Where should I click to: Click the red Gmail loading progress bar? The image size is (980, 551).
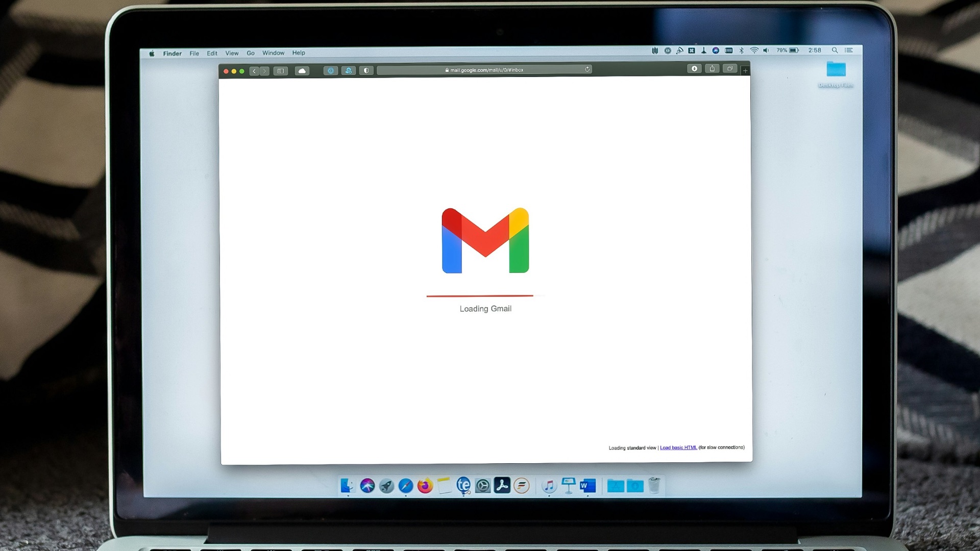480,296
